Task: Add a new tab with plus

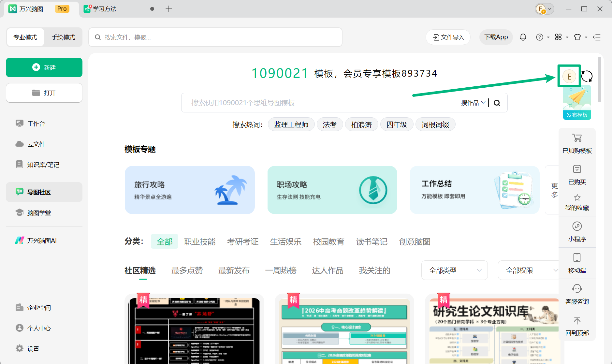Action: tap(169, 9)
